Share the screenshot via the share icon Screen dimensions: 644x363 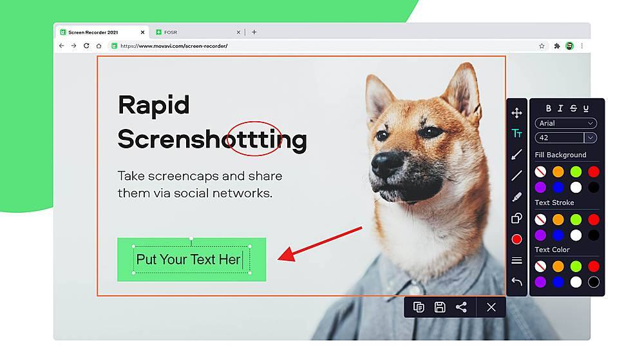pyautogui.click(x=461, y=307)
